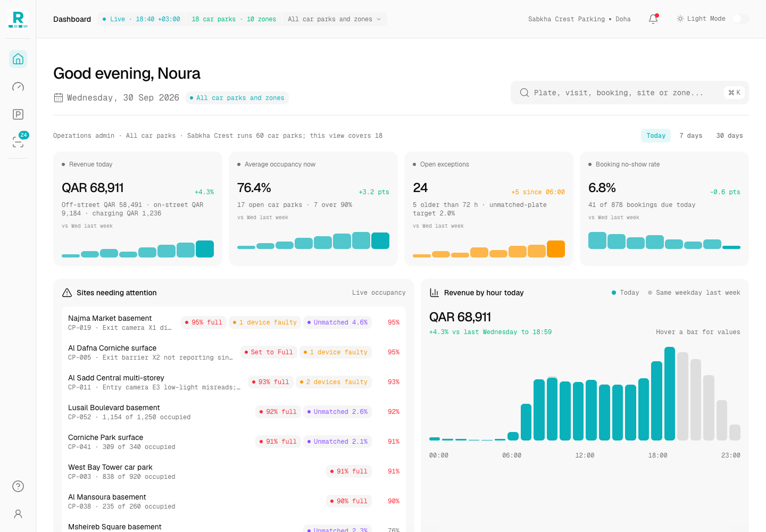This screenshot has height=532, width=766.
Task: Open the user profile icon
Action: point(18,514)
